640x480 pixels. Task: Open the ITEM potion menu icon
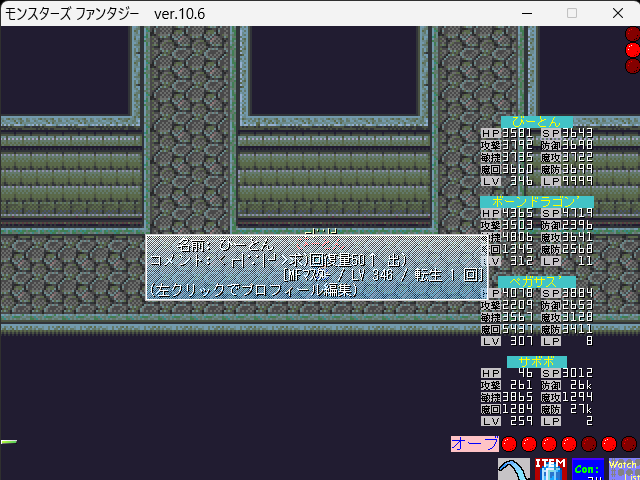(x=551, y=469)
